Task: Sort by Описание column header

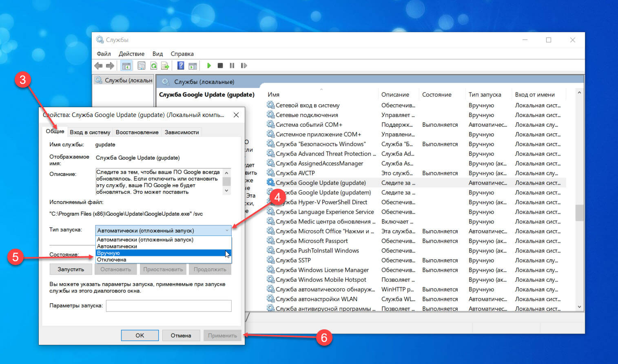Action: (x=399, y=95)
